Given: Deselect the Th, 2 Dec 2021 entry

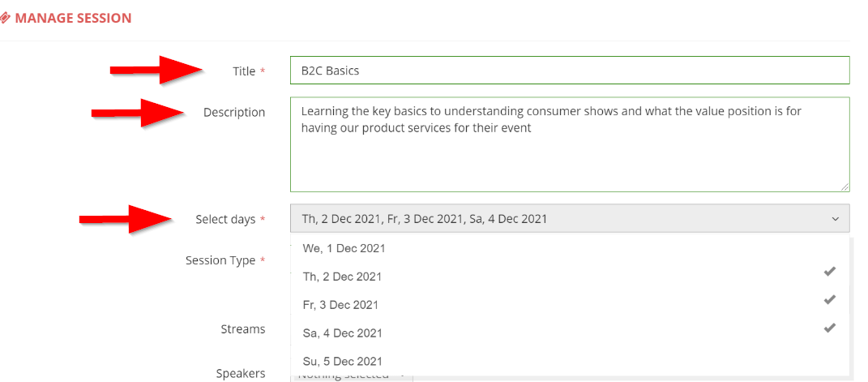Looking at the screenshot, I should [x=570, y=277].
